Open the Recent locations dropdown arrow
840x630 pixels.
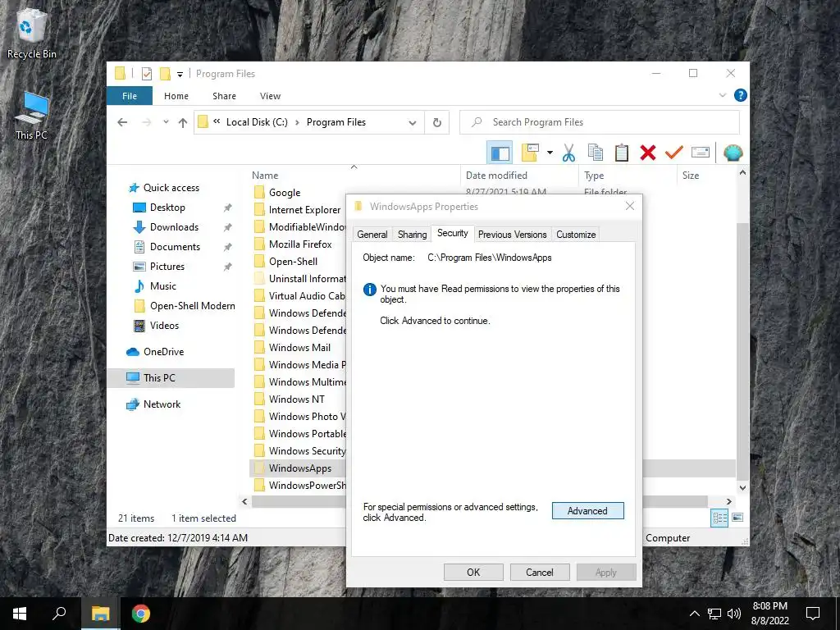click(x=166, y=123)
